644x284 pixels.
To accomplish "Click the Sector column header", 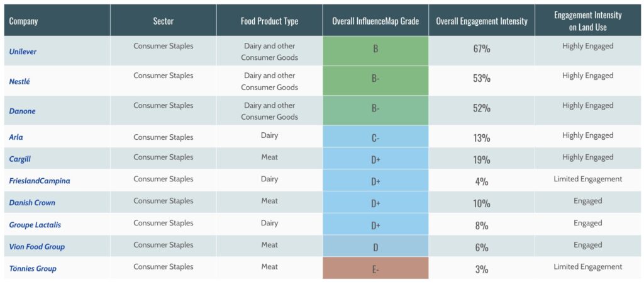I will 163,21.
